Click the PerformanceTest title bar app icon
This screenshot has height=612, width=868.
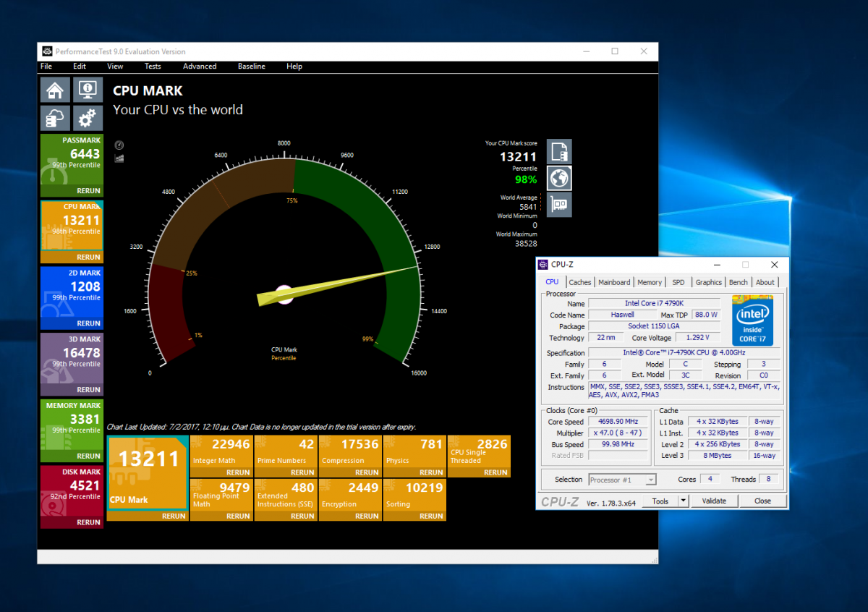pyautogui.click(x=47, y=51)
